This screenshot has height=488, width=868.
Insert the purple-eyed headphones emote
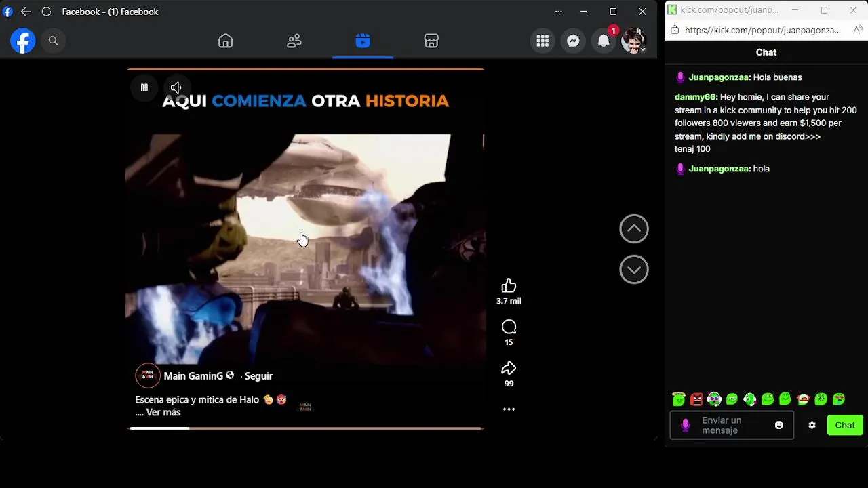[714, 399]
